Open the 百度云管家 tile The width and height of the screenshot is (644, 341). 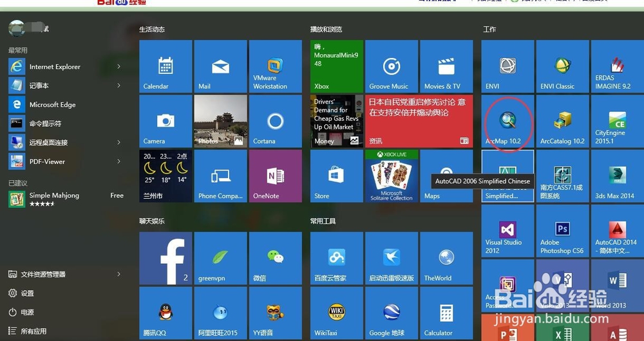coord(337,259)
